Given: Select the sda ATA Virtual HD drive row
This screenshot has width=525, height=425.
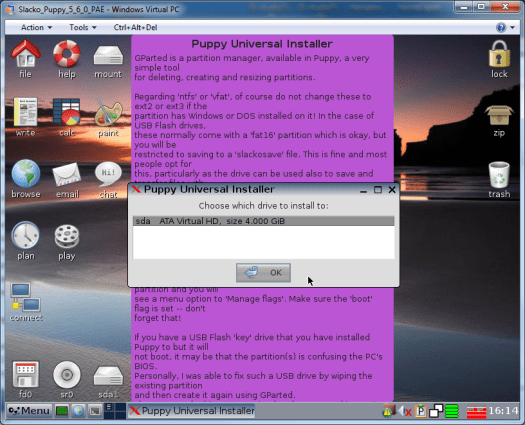Looking at the screenshot, I should 264,221.
